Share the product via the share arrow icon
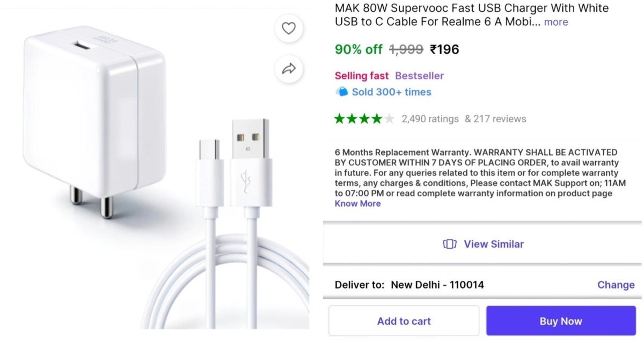This screenshot has width=644, height=340. pyautogui.click(x=289, y=69)
